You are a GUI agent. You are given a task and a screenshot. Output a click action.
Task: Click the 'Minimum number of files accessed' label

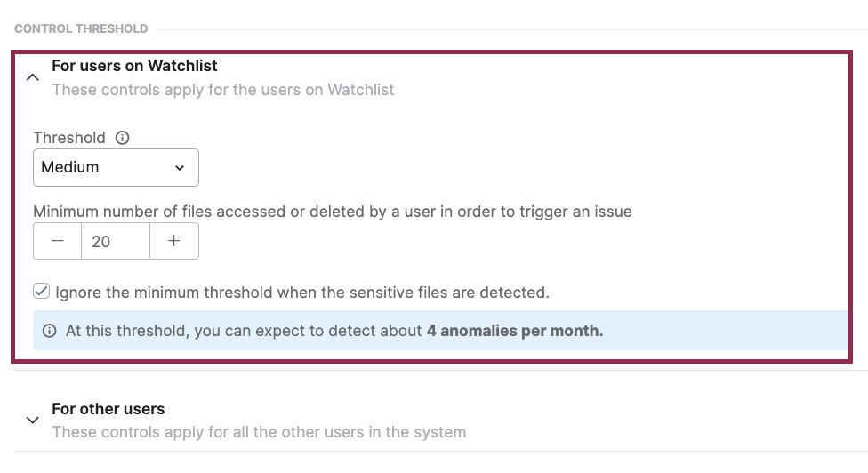333,212
